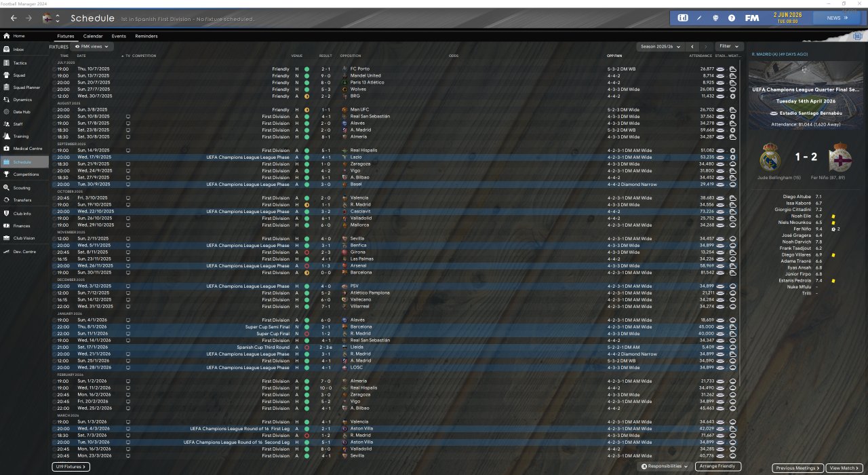
Task: Switch to the Events tab
Action: [x=119, y=36]
